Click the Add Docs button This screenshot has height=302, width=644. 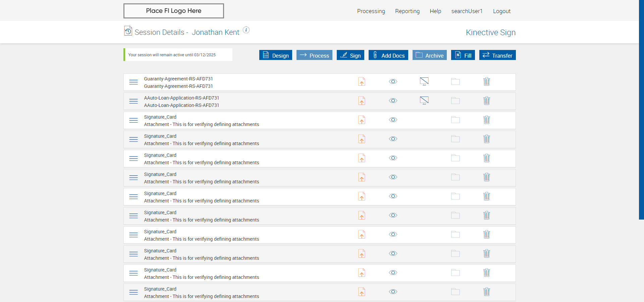pos(388,55)
